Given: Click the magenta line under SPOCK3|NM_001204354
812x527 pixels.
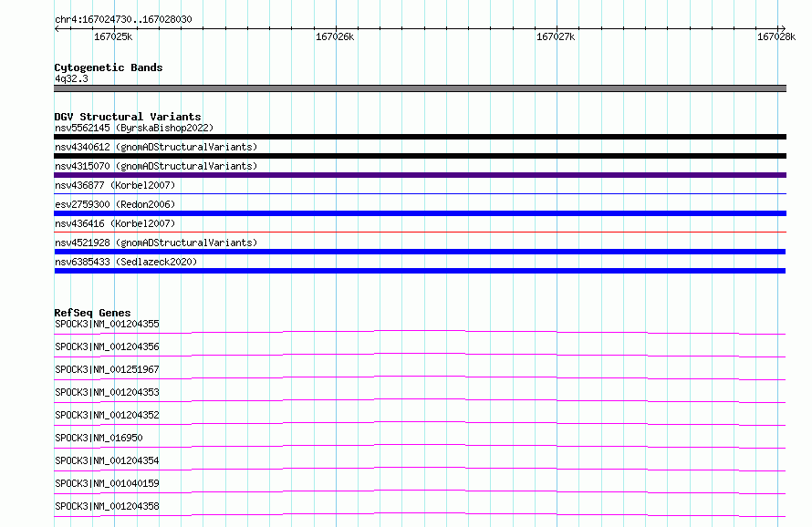Looking at the screenshot, I should pyautogui.click(x=420, y=469).
